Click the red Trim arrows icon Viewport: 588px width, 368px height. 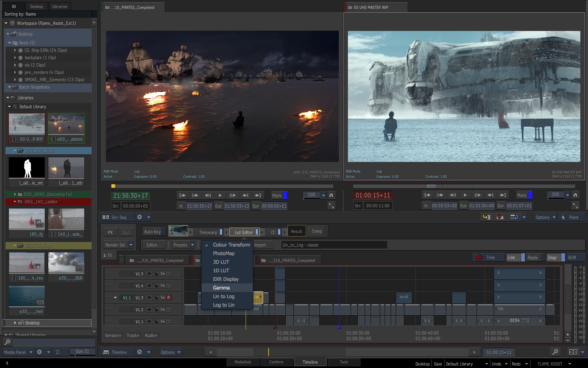tap(479, 257)
